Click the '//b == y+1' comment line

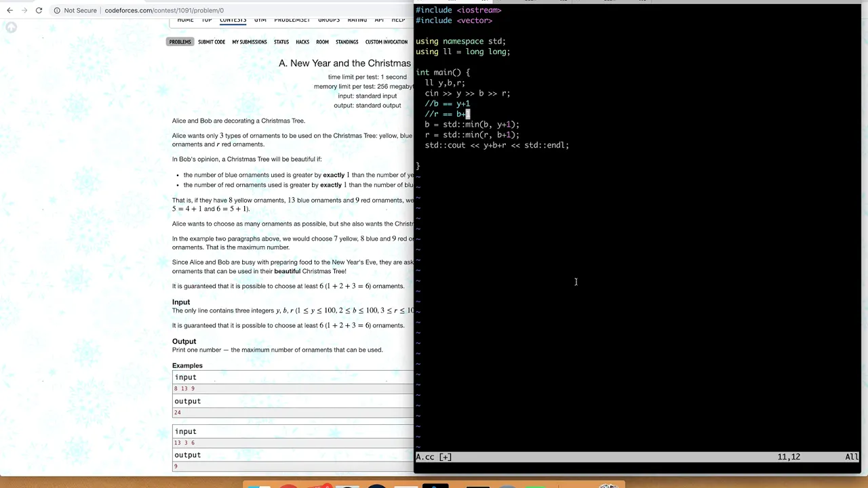pyautogui.click(x=447, y=104)
